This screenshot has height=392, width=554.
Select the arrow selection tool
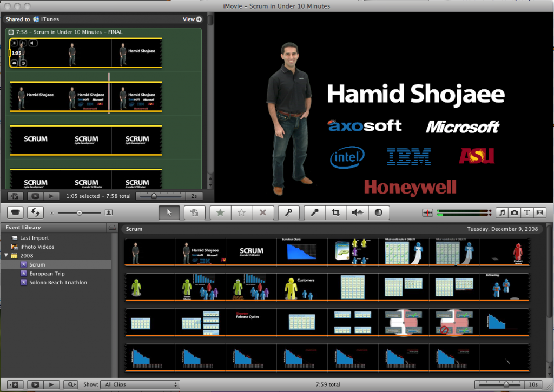tap(169, 212)
